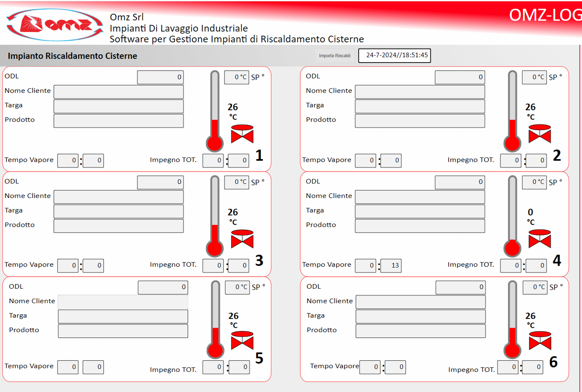Click Impegno TOT. minutes field of tank 6
The height and width of the screenshot is (392, 582).
(x=533, y=367)
